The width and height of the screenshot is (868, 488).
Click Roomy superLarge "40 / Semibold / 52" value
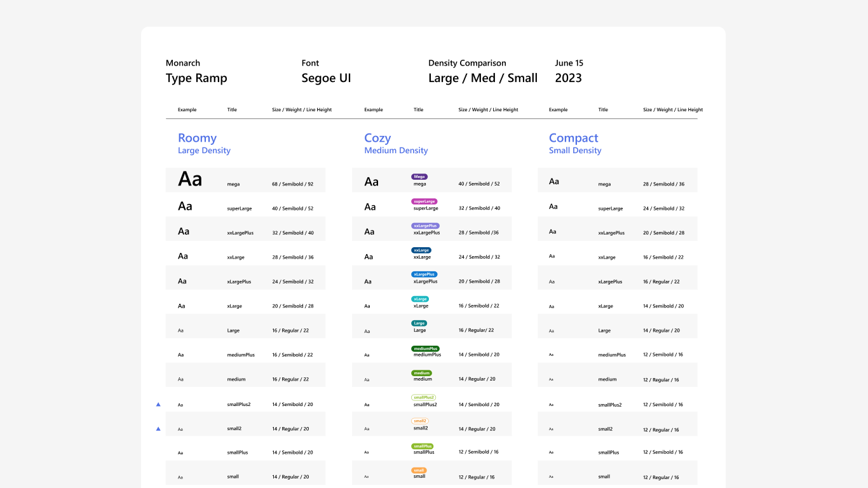[293, 208]
